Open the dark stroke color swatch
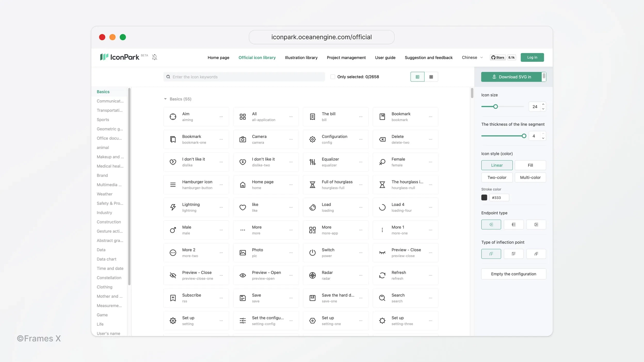Screen dimensions: 644x362 [484, 198]
